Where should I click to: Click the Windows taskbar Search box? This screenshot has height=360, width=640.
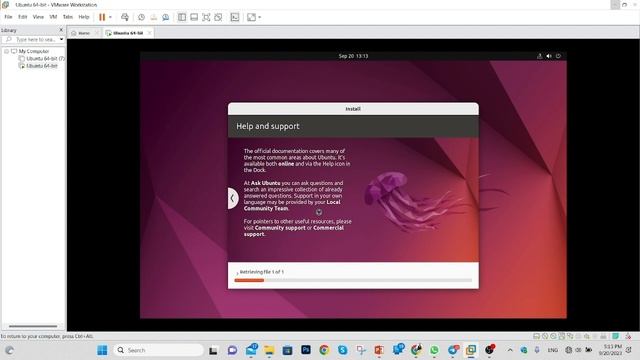click(158, 350)
